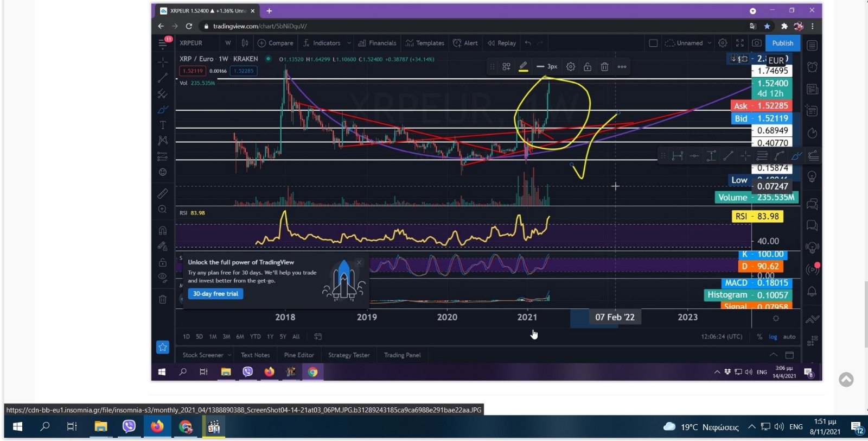Select the crosshair cursor tool in left toolbar
The height and width of the screenshot is (441, 868).
click(162, 62)
